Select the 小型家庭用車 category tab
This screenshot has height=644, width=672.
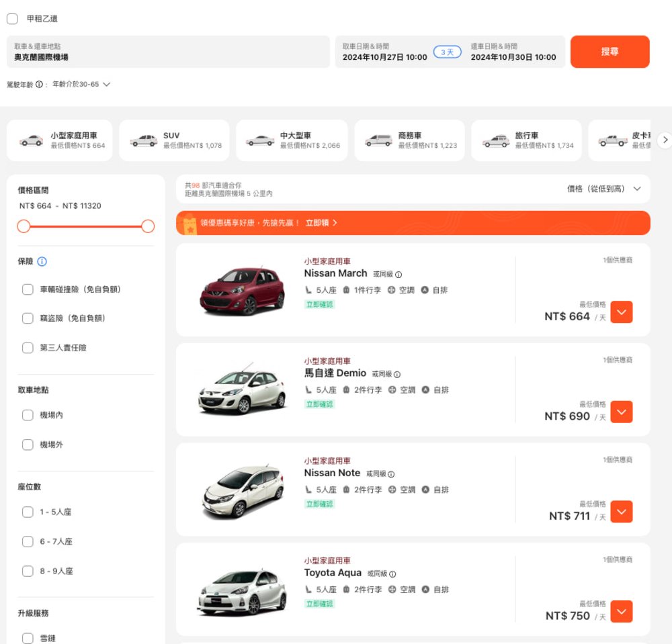point(62,140)
